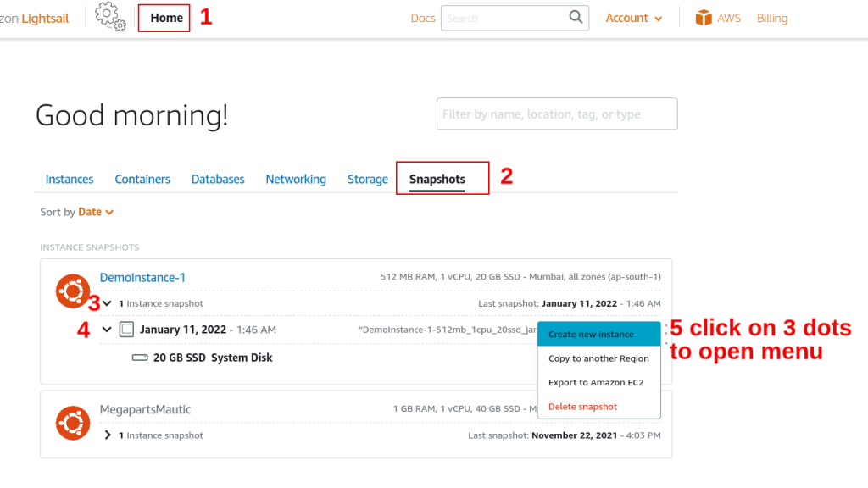This screenshot has height=488, width=868.
Task: Switch to the Networking tab
Action: 296,180
